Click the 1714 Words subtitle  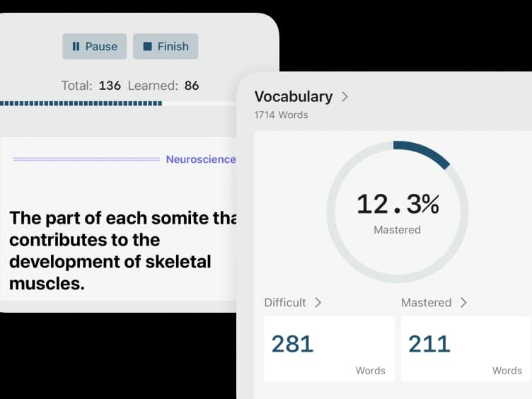pos(281,115)
